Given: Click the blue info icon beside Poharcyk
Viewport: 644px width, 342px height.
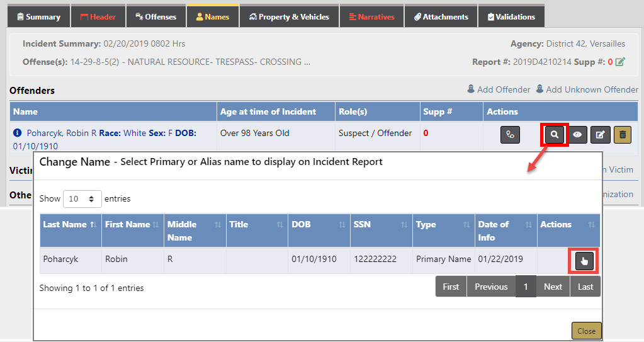Looking at the screenshot, I should (x=18, y=134).
